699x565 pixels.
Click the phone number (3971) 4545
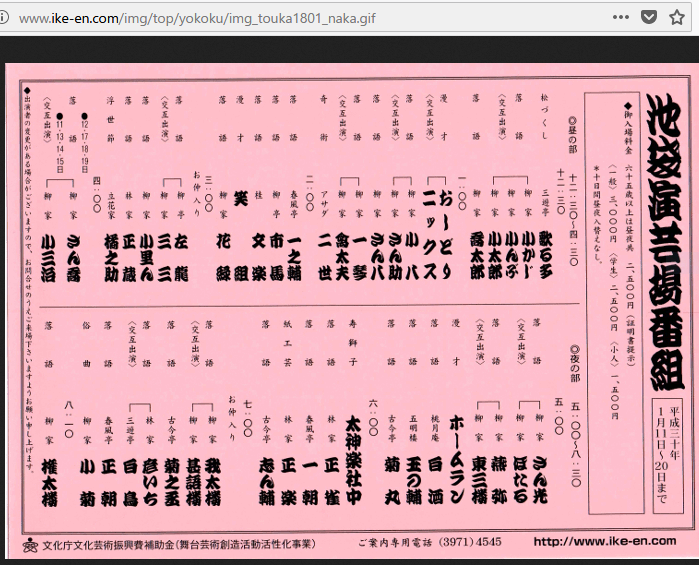click(470, 542)
